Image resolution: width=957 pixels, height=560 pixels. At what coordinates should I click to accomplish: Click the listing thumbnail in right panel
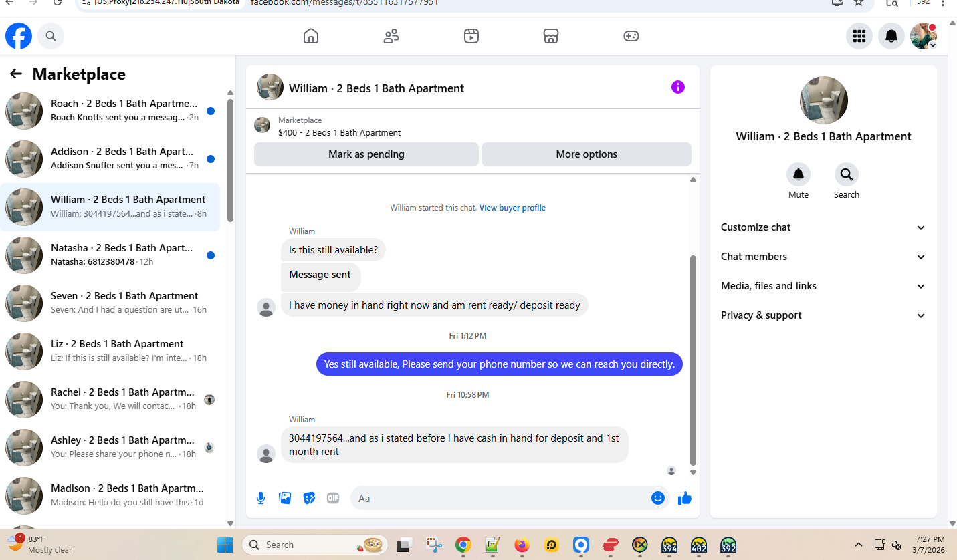click(824, 100)
